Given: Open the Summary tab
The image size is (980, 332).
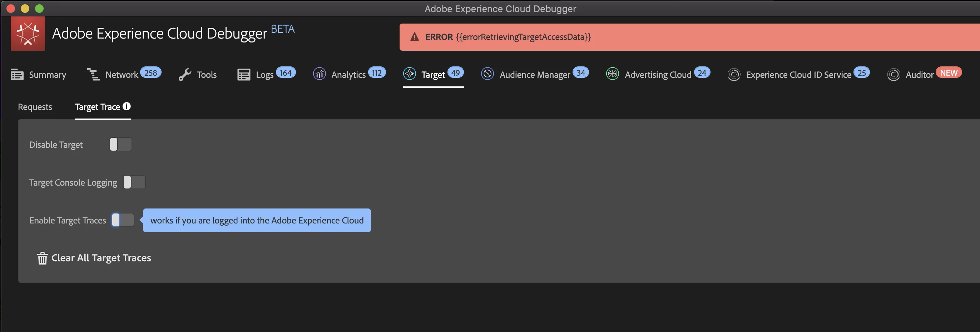Looking at the screenshot, I should click(x=39, y=75).
